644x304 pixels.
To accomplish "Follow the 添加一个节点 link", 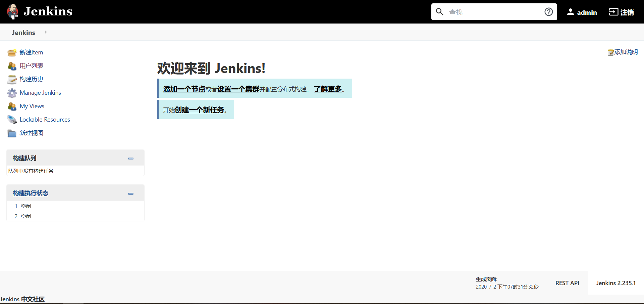I will (x=184, y=89).
